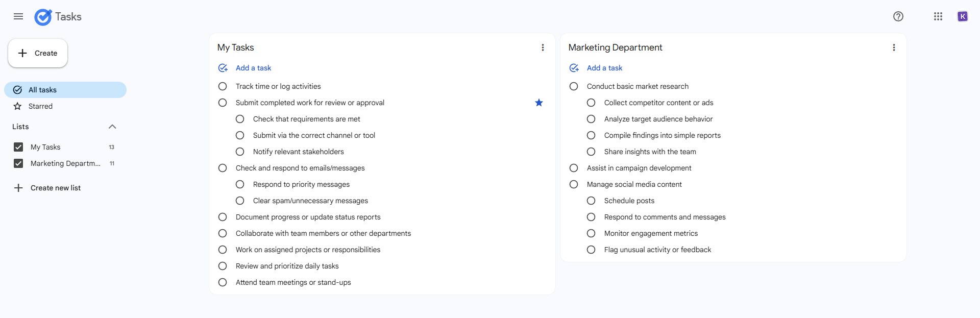Image resolution: width=980 pixels, height=318 pixels.
Task: Collapse the Lists section
Action: tap(113, 127)
